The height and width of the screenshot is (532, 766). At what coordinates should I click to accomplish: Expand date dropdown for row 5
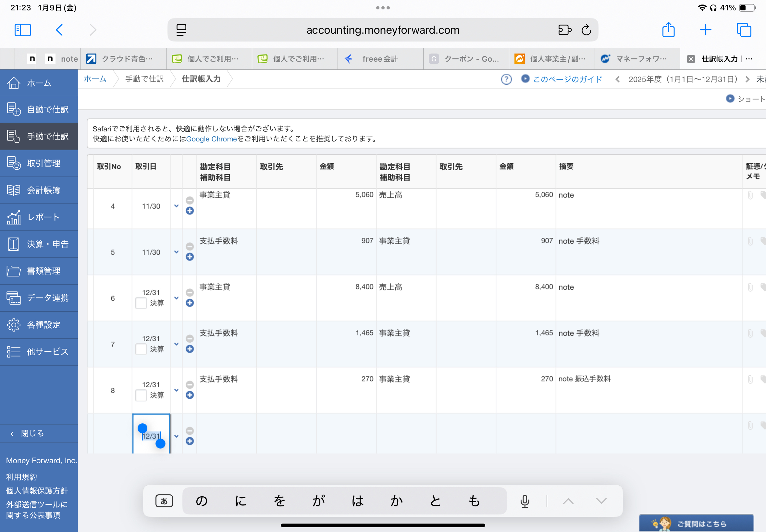click(177, 252)
